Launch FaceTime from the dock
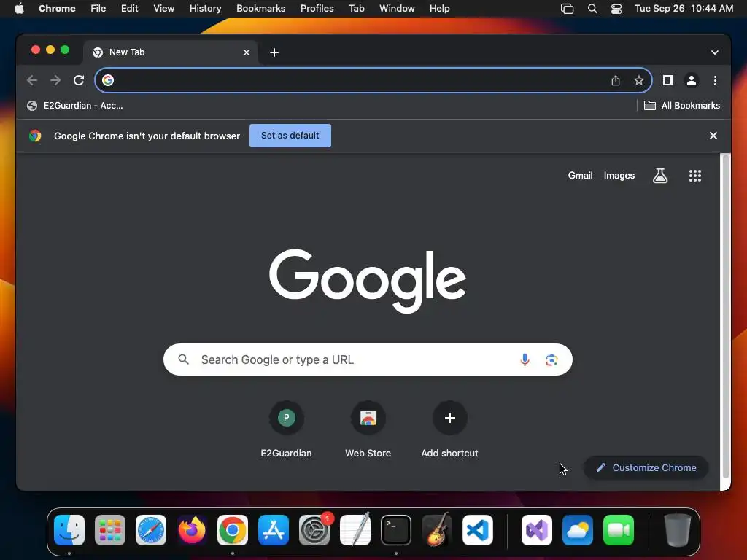Image resolution: width=747 pixels, height=560 pixels. coord(619,530)
